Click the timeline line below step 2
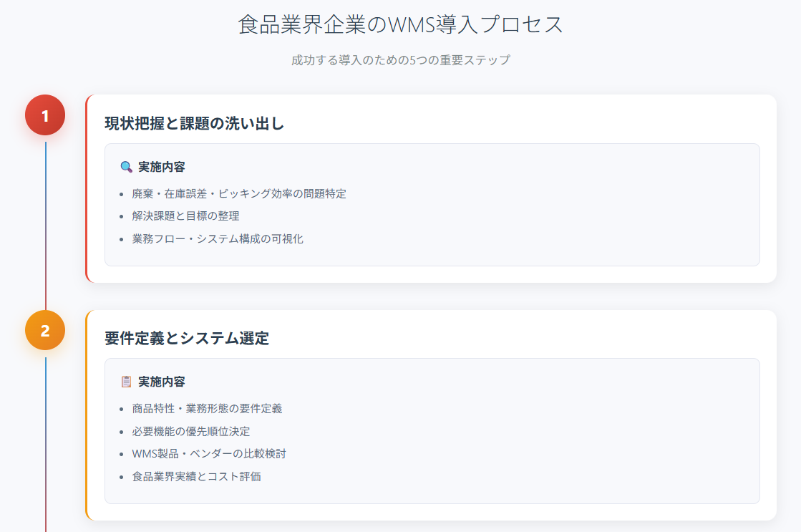Screen dimensions: 801x532 [x=46, y=444]
